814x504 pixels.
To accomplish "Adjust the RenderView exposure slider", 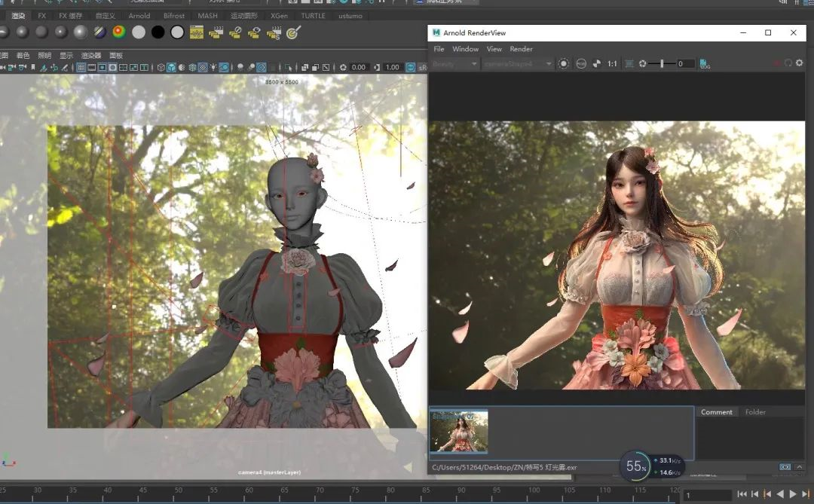I will click(x=662, y=64).
